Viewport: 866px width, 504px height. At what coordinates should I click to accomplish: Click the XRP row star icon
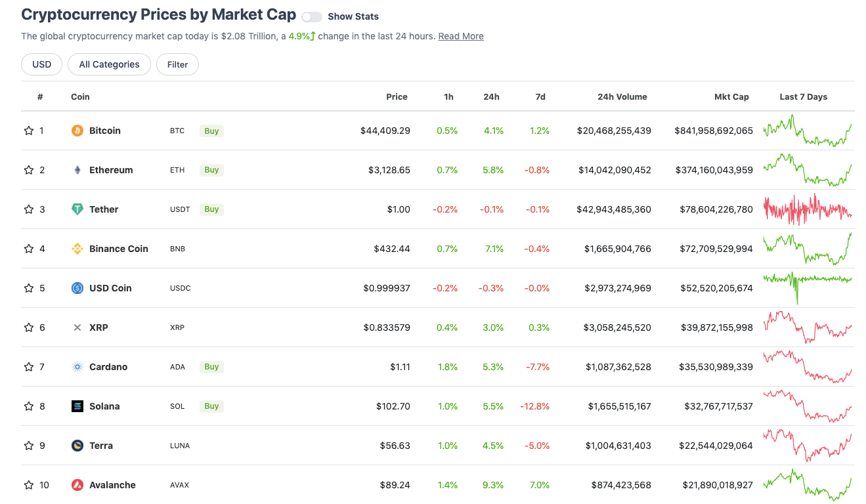coord(29,327)
